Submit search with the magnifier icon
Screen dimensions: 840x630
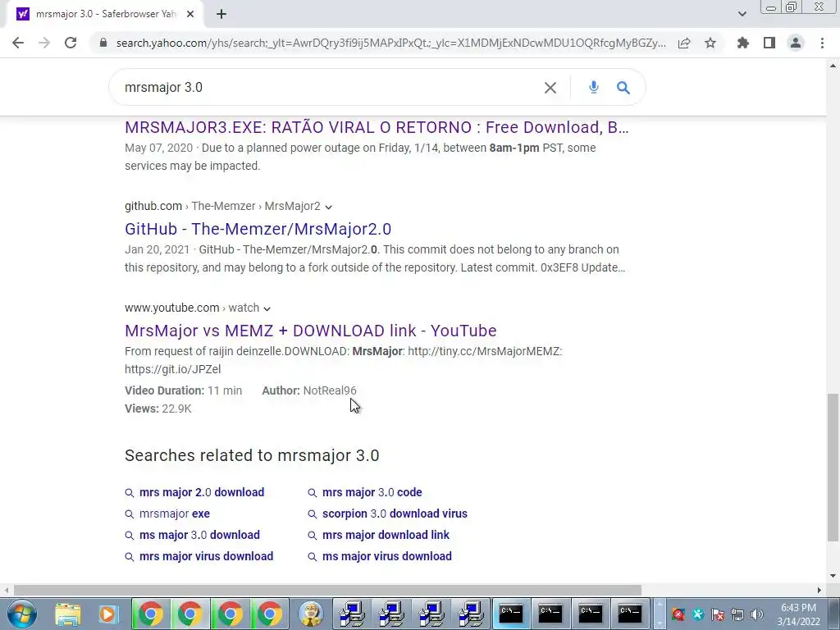coord(623,87)
